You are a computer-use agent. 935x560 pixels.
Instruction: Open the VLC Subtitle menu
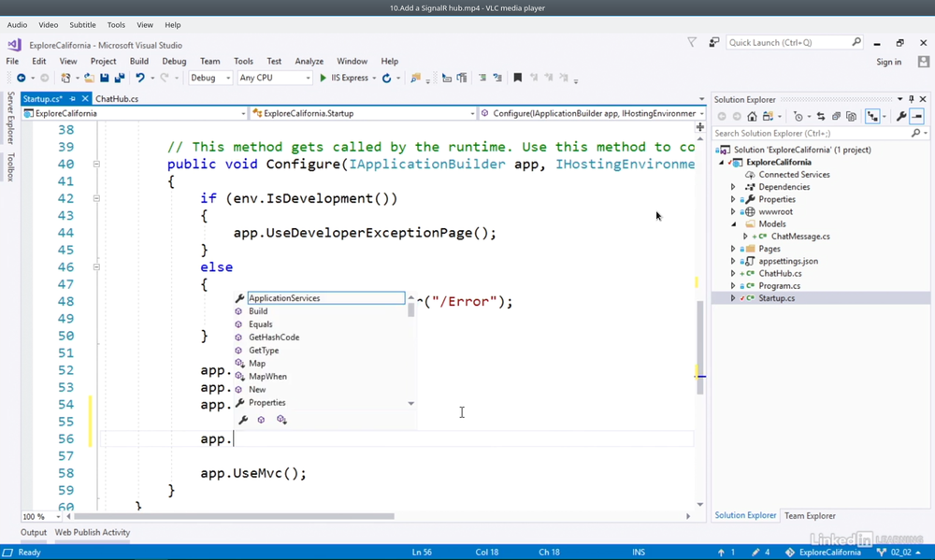tap(82, 25)
